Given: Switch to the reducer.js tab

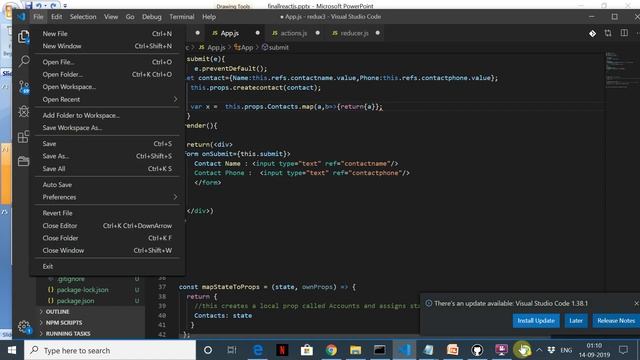Looking at the screenshot, I should click(x=355, y=33).
